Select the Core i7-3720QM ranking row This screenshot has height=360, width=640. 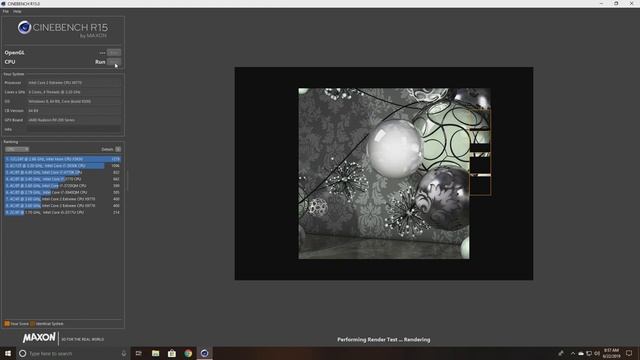click(x=63, y=186)
